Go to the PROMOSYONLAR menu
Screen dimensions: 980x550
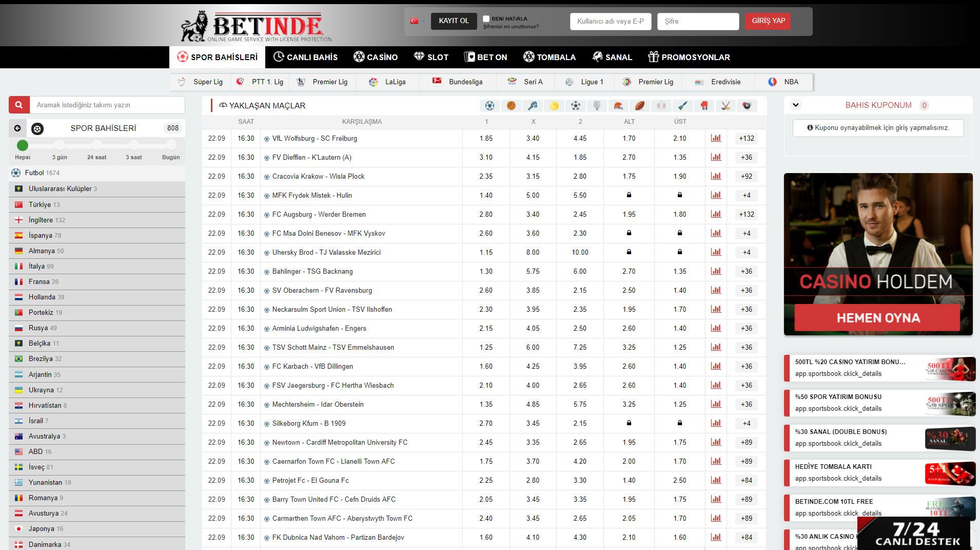point(689,57)
